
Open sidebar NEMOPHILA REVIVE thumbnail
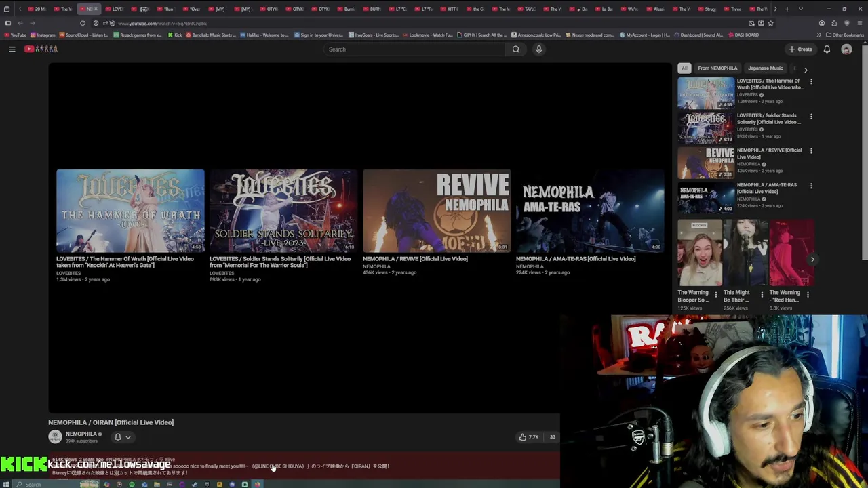[706, 162]
